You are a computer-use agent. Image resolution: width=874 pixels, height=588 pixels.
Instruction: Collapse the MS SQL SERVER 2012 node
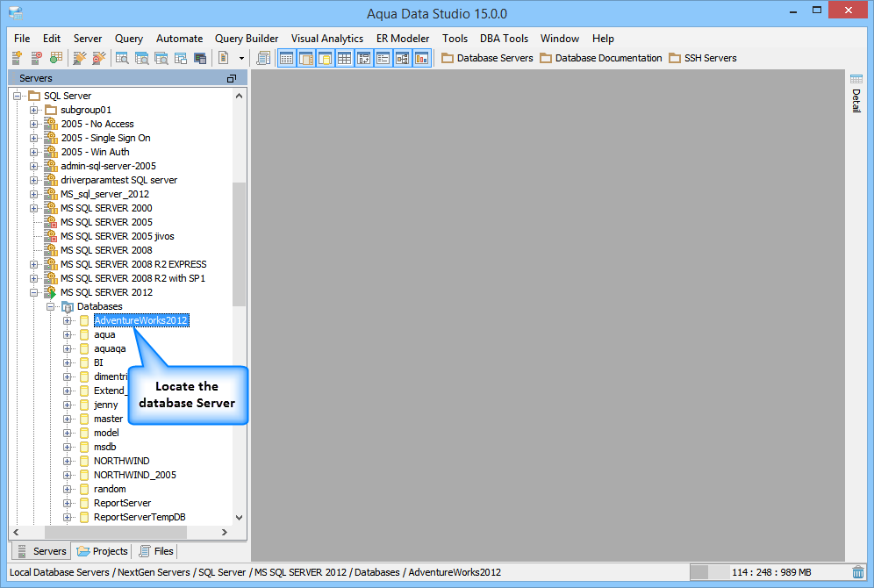pos(34,292)
